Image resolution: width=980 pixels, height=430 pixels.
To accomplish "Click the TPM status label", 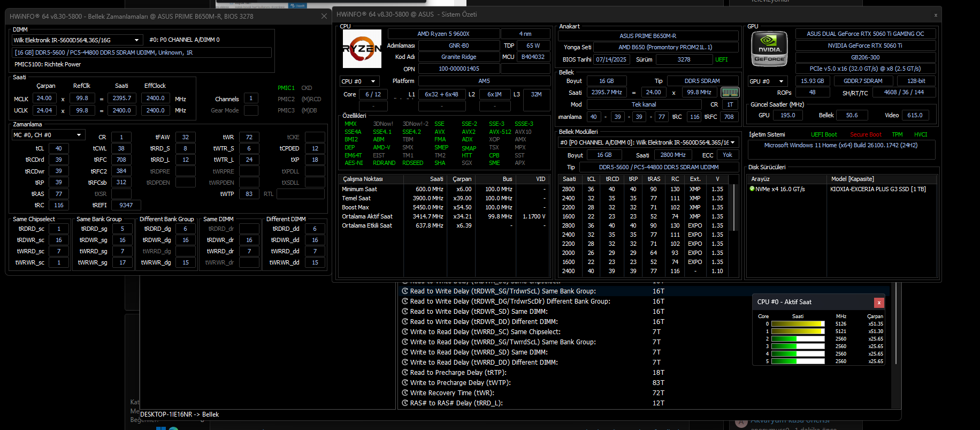I will pos(897,135).
